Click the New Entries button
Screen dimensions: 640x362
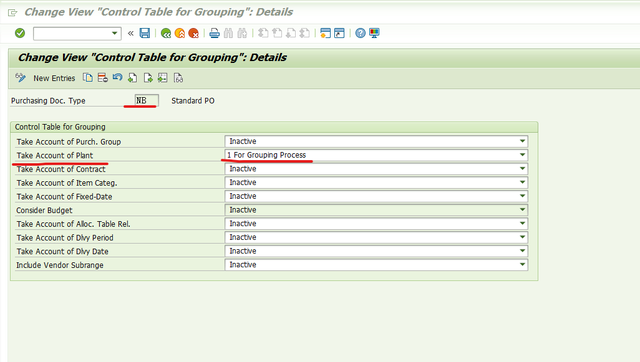pyautogui.click(x=54, y=78)
